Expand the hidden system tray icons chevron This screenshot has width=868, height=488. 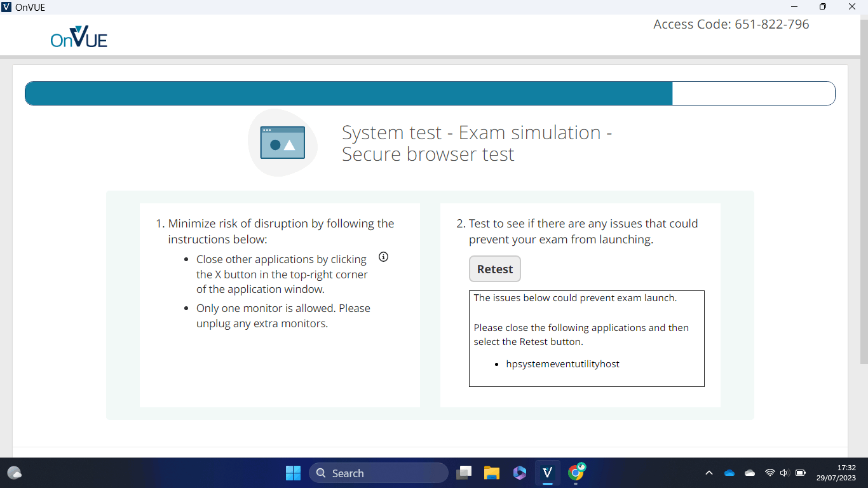709,473
